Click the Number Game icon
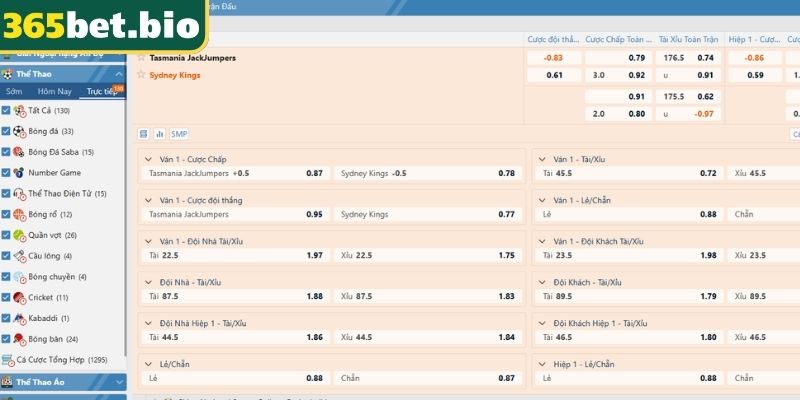This screenshot has width=800, height=400. (20, 172)
